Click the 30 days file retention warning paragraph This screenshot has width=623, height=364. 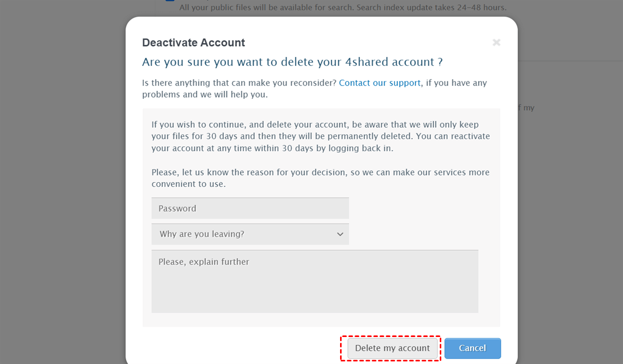tap(320, 136)
